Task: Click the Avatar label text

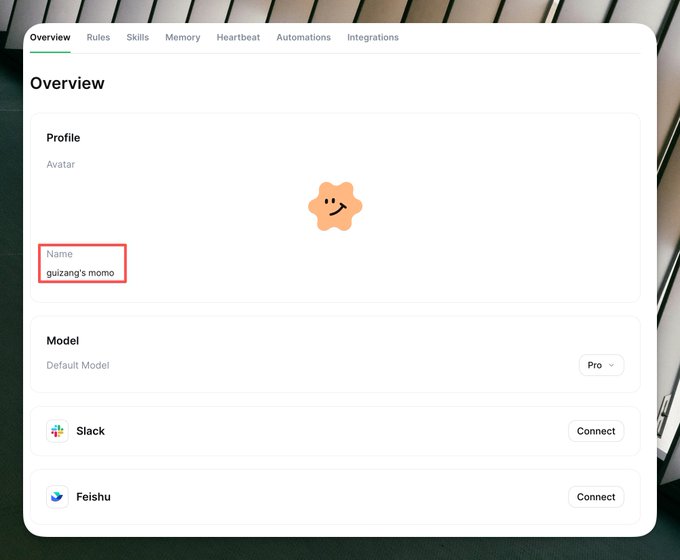Action: 60,164
